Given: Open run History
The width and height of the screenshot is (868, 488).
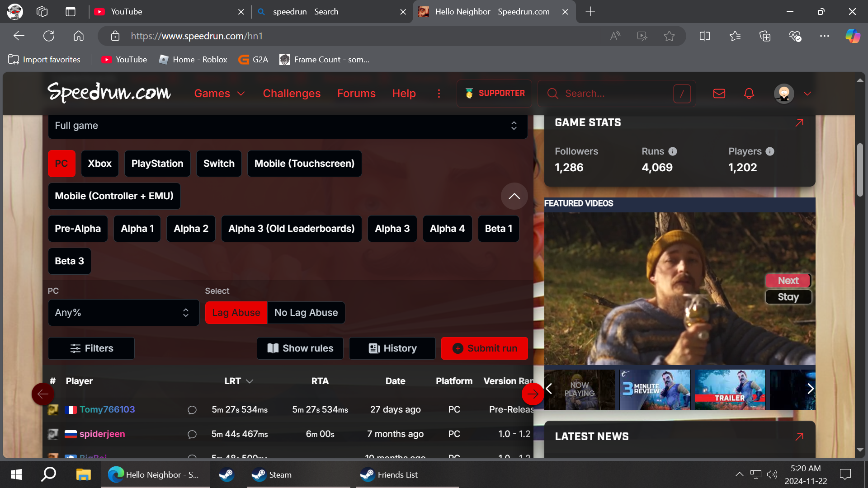Looking at the screenshot, I should [x=392, y=348].
